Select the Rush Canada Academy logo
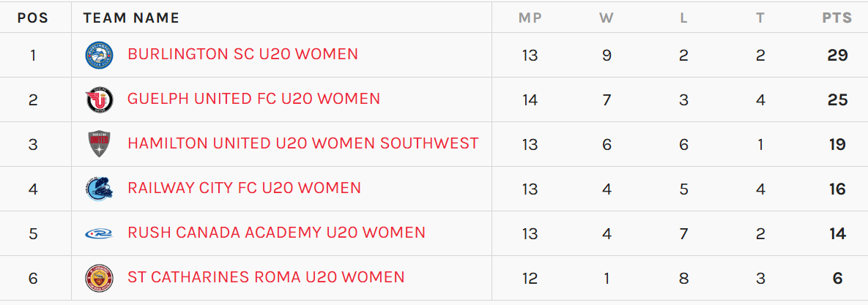Viewport: 868px width, 305px height. (99, 233)
